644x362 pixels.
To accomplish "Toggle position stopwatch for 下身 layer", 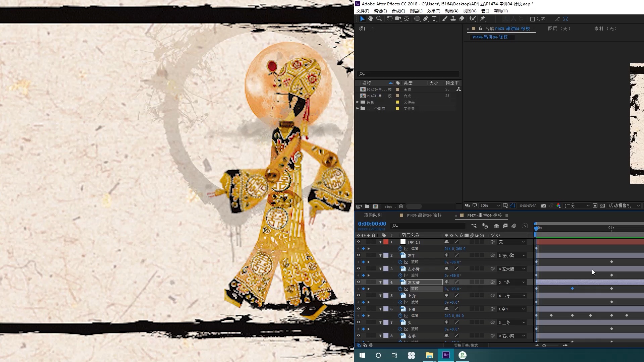I will click(400, 316).
